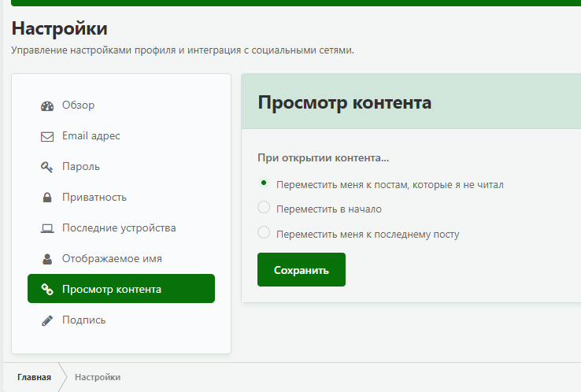Click the Настройки page title
This screenshot has height=392, width=581.
59,28
